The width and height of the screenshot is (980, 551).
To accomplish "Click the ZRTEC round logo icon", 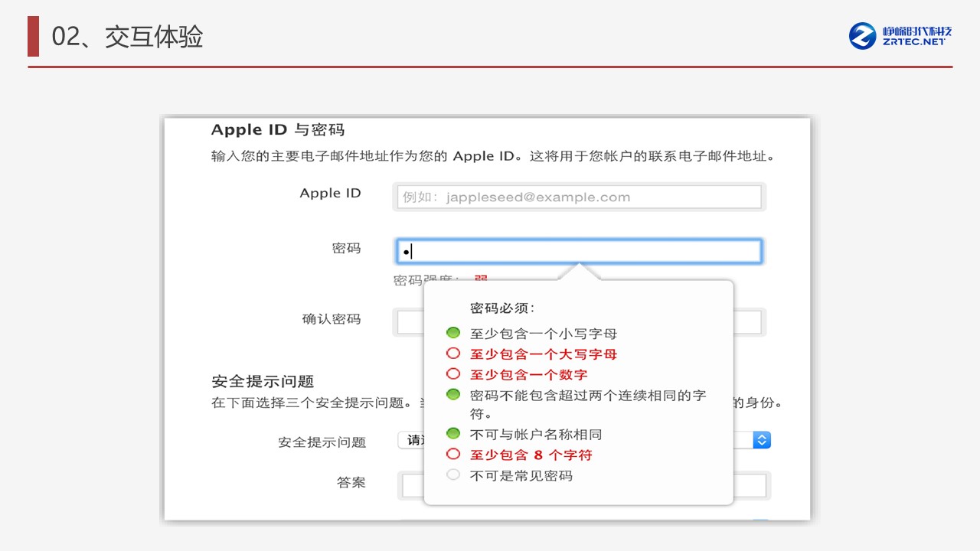I will [863, 35].
